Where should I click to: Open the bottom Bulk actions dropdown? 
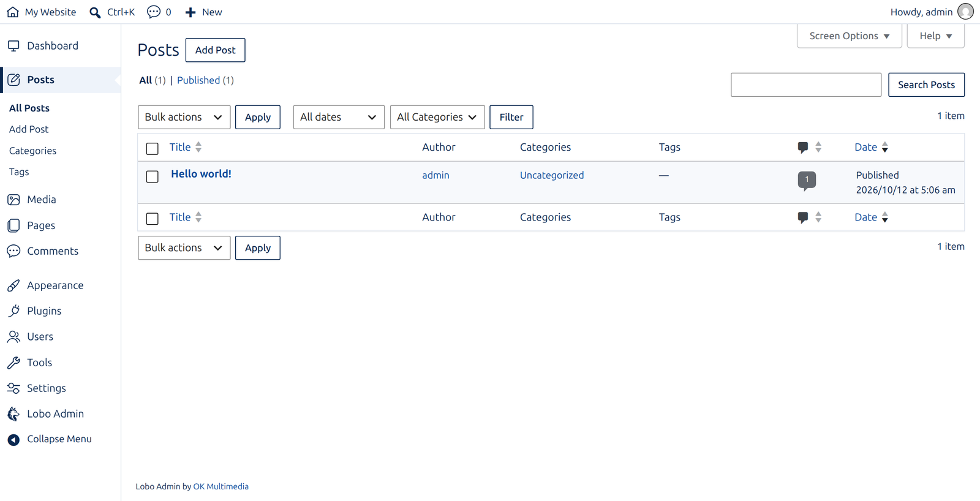click(x=184, y=248)
